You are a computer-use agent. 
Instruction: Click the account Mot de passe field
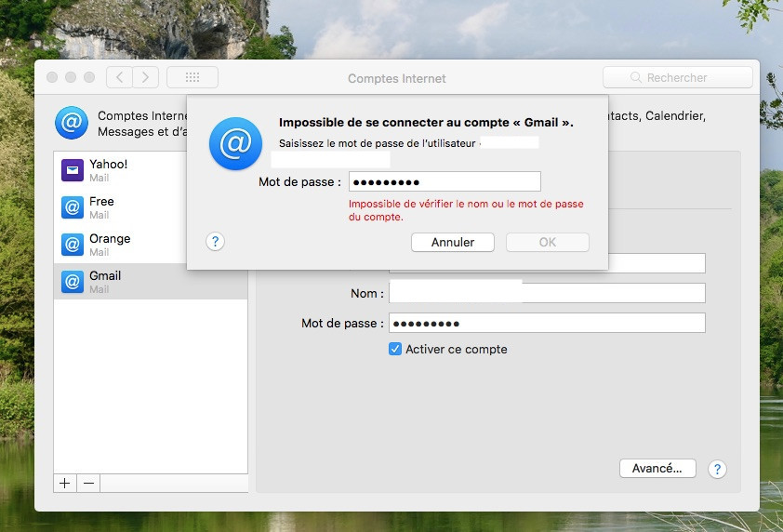point(548,323)
